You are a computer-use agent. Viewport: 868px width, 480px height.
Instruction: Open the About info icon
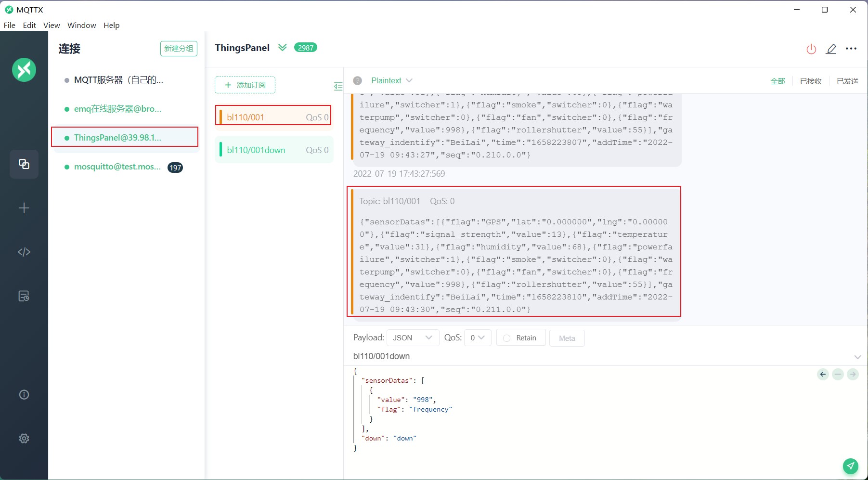click(x=24, y=395)
